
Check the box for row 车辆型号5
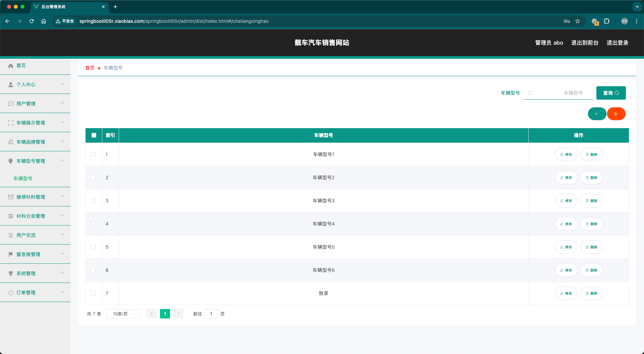click(93, 247)
